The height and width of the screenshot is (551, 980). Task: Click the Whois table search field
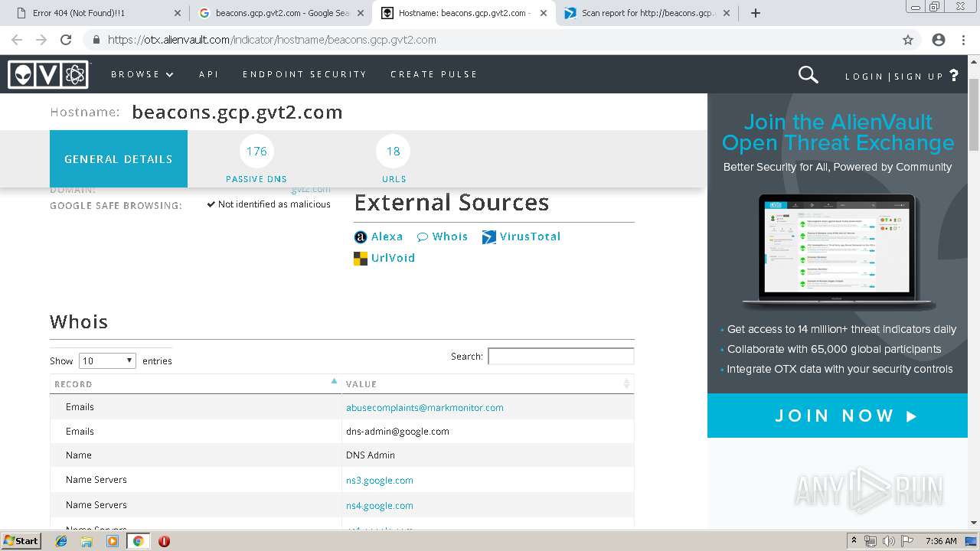[x=561, y=356]
